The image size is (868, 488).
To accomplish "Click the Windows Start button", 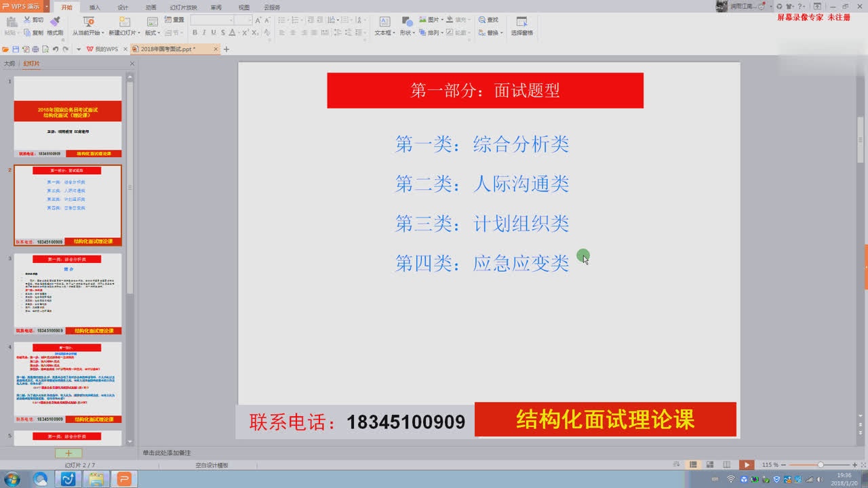I will pyautogui.click(x=12, y=479).
